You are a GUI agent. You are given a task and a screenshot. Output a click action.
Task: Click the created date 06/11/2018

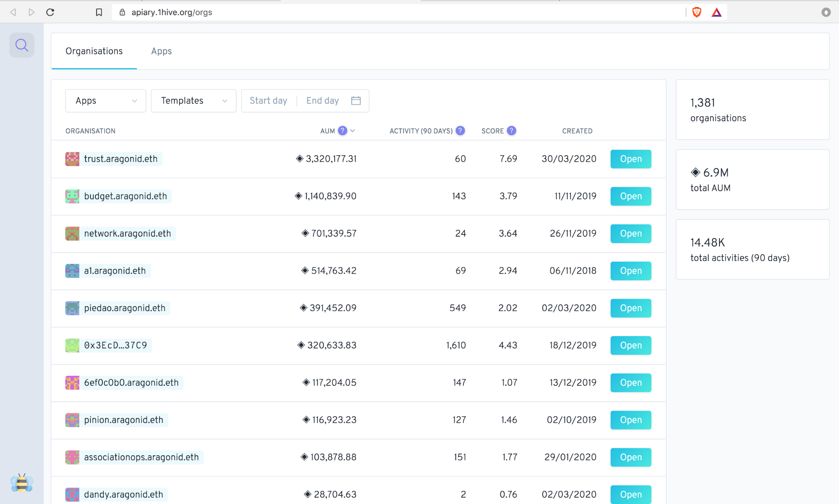click(x=573, y=271)
